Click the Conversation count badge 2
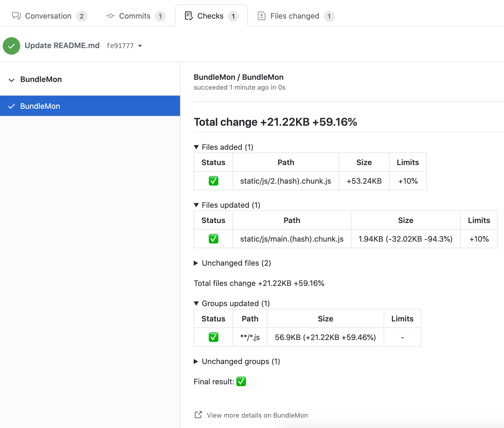The image size is (504, 428). tap(82, 16)
